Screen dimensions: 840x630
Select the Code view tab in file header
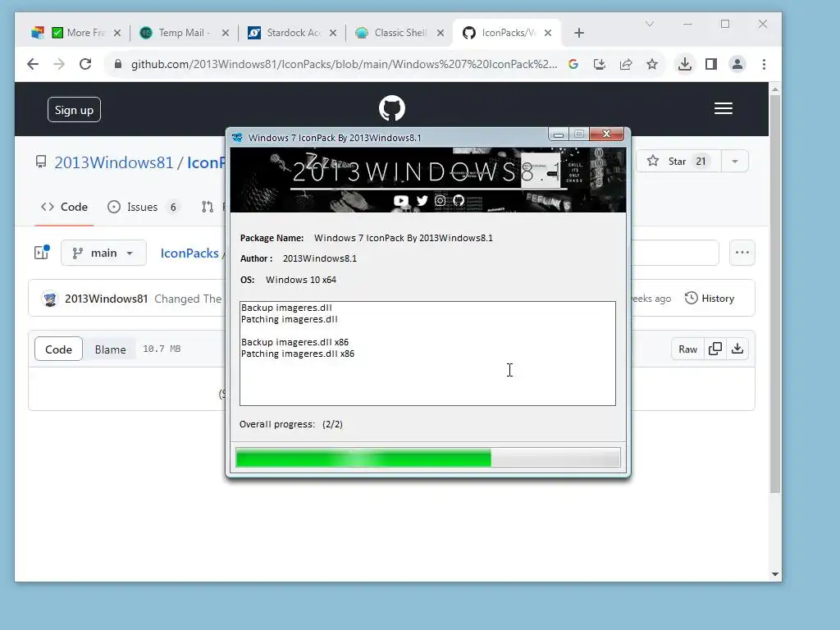58,349
